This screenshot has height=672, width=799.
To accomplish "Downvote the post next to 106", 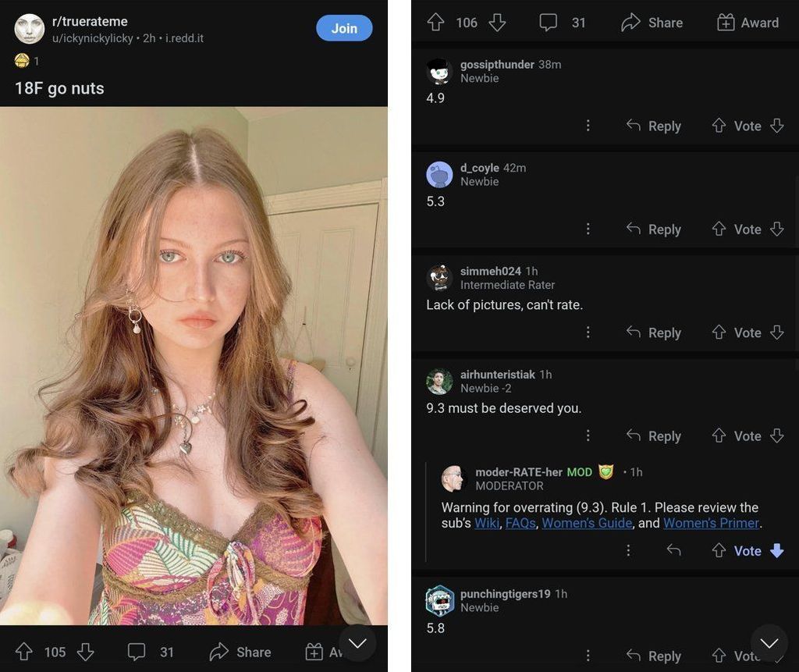I will [x=497, y=23].
